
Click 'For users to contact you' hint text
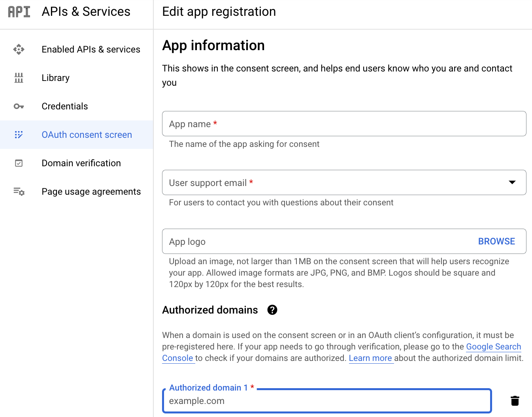coord(281,203)
